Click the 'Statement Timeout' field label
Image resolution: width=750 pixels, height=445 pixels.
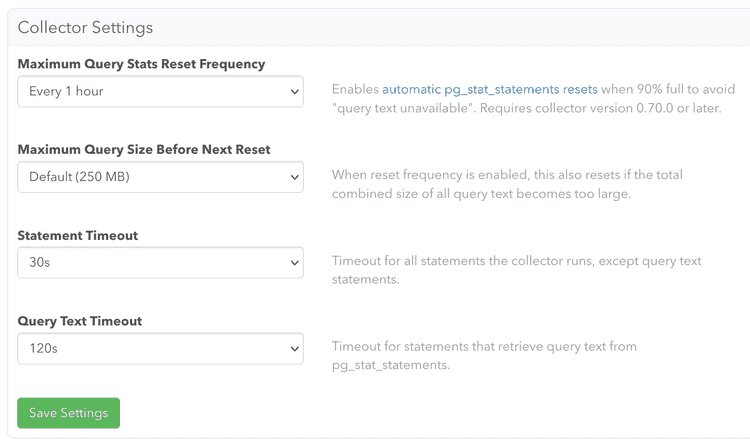78,235
